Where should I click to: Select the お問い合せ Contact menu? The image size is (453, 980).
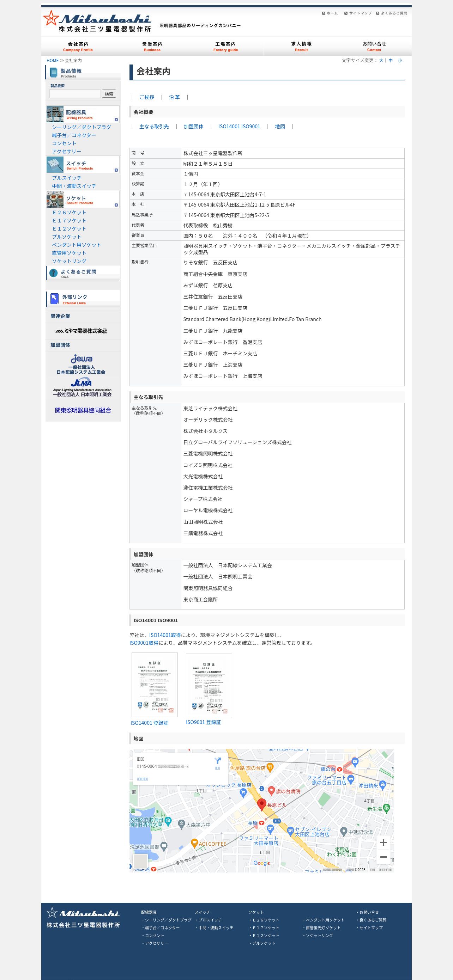(x=374, y=47)
